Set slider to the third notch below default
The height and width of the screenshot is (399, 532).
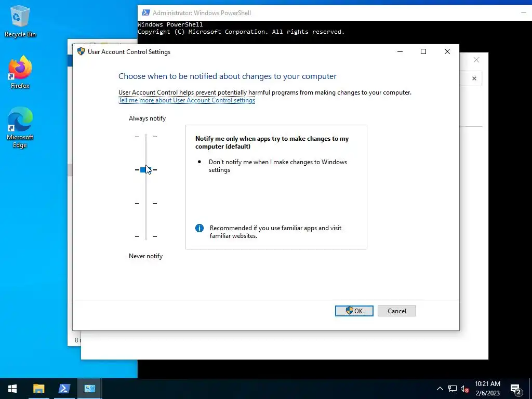(x=146, y=203)
